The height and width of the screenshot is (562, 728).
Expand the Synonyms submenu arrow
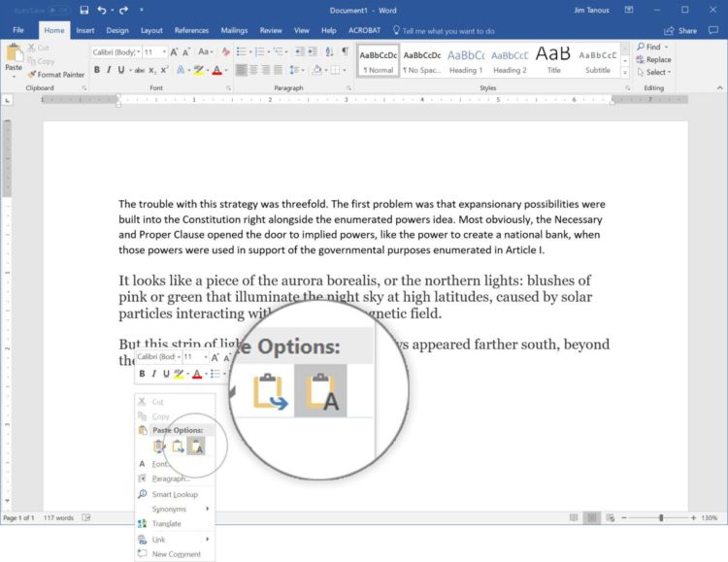click(x=208, y=509)
